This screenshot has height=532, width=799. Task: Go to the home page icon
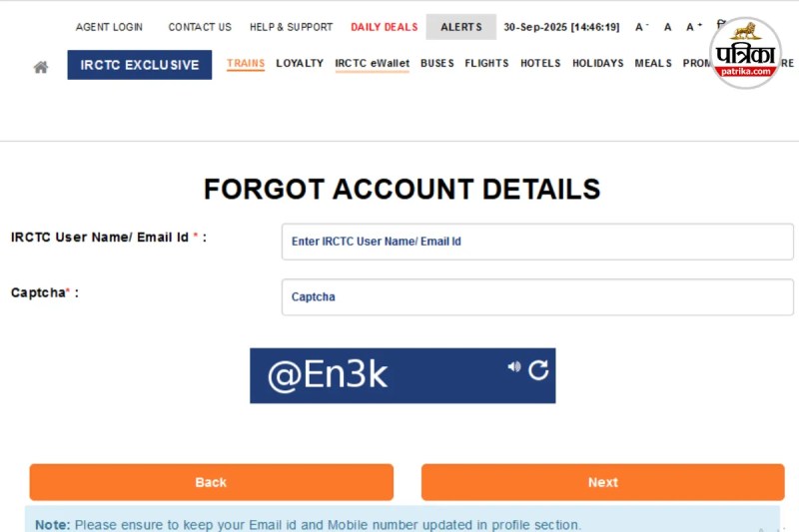coord(41,67)
